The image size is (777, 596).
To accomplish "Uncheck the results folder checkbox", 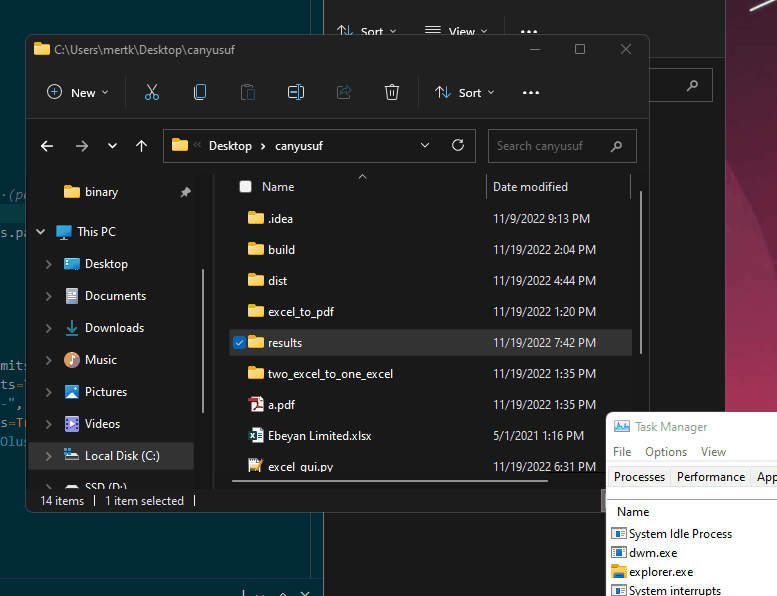I will pyautogui.click(x=239, y=343).
